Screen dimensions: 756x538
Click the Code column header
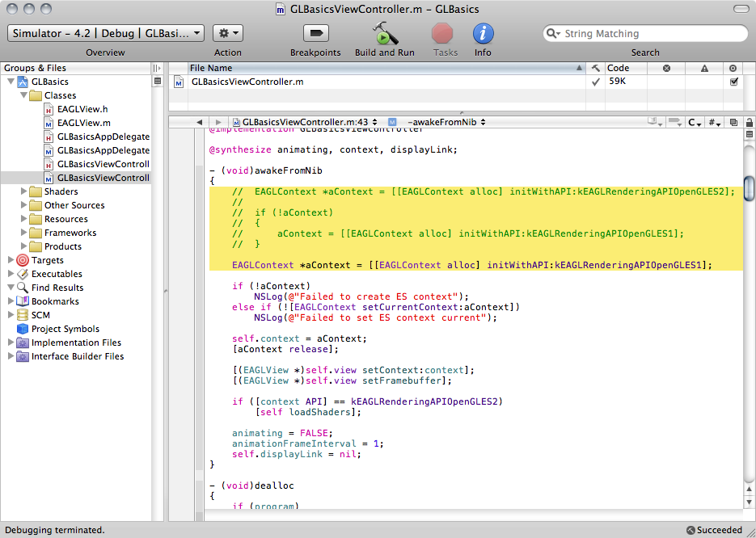point(626,69)
